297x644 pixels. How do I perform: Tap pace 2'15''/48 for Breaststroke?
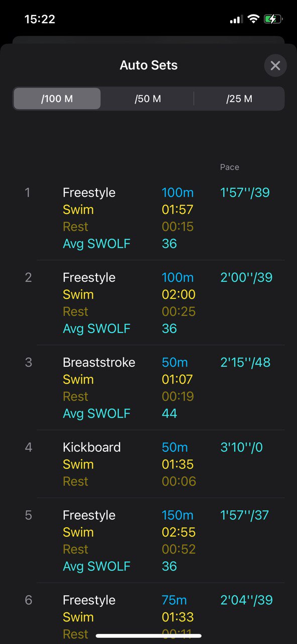[245, 362]
